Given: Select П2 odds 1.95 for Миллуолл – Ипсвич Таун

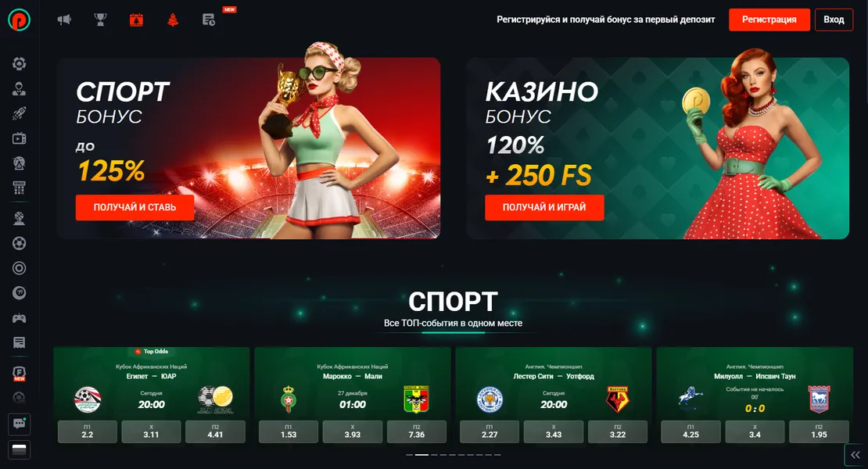Looking at the screenshot, I should (819, 431).
